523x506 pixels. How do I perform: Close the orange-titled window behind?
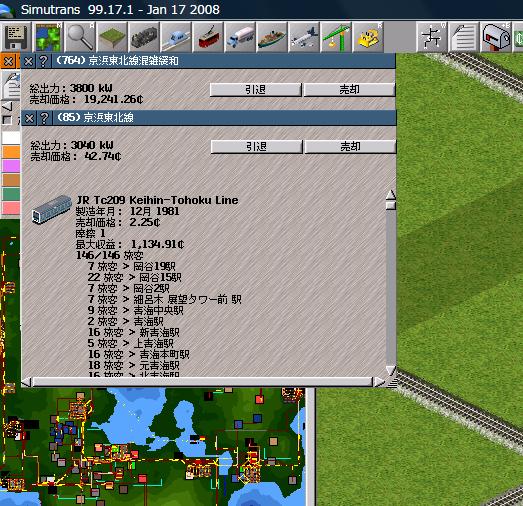point(8,61)
